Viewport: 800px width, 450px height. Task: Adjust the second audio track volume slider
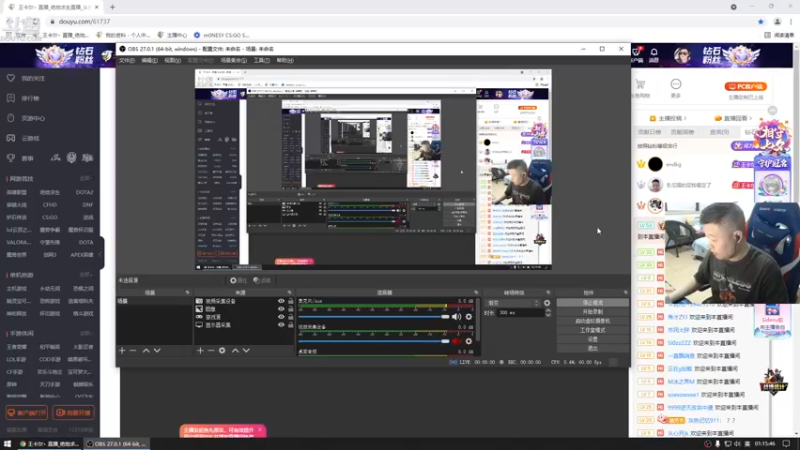coord(374,341)
